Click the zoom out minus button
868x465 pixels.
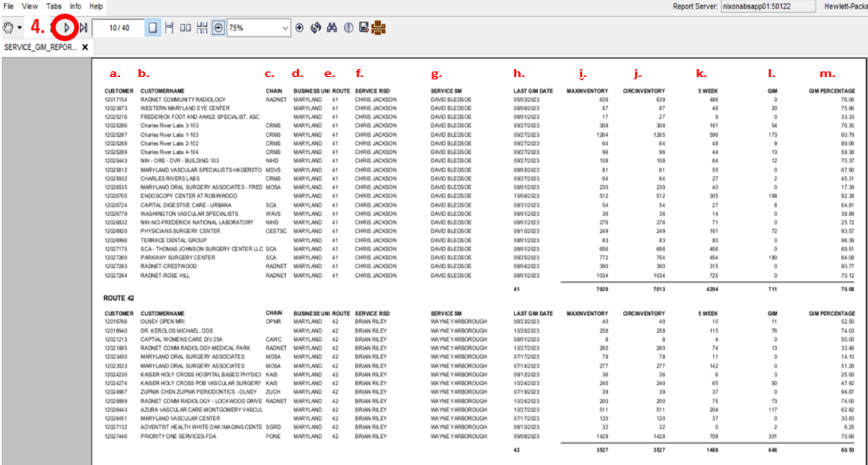(x=218, y=28)
